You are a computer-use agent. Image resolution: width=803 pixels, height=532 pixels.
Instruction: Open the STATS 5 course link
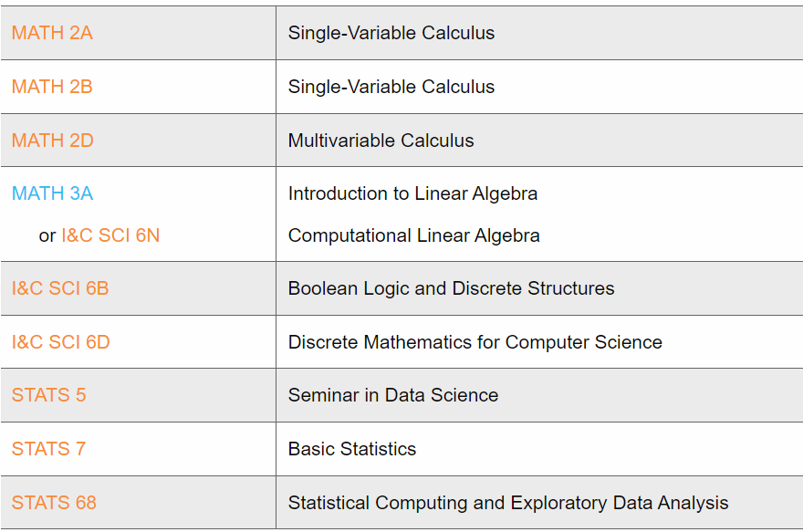pos(48,396)
